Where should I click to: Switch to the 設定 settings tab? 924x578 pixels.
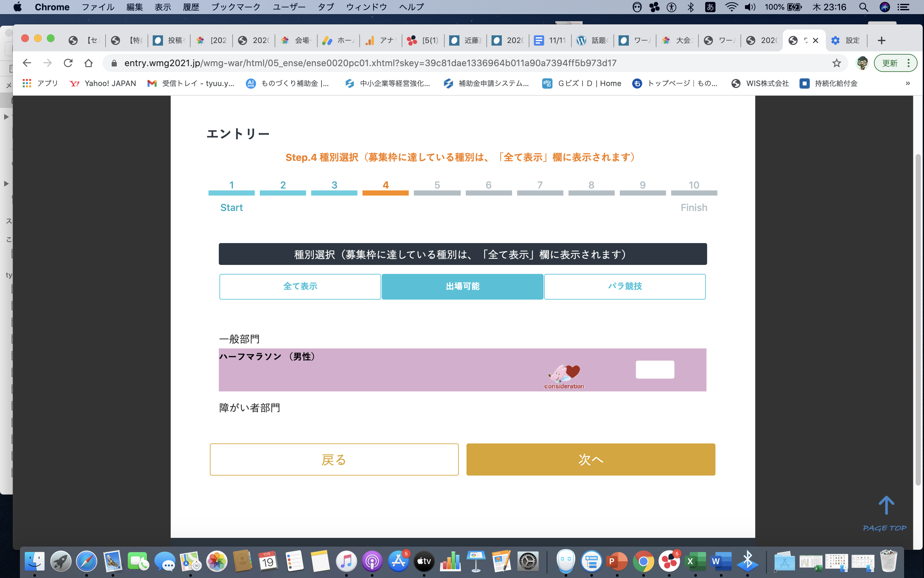tap(846, 40)
